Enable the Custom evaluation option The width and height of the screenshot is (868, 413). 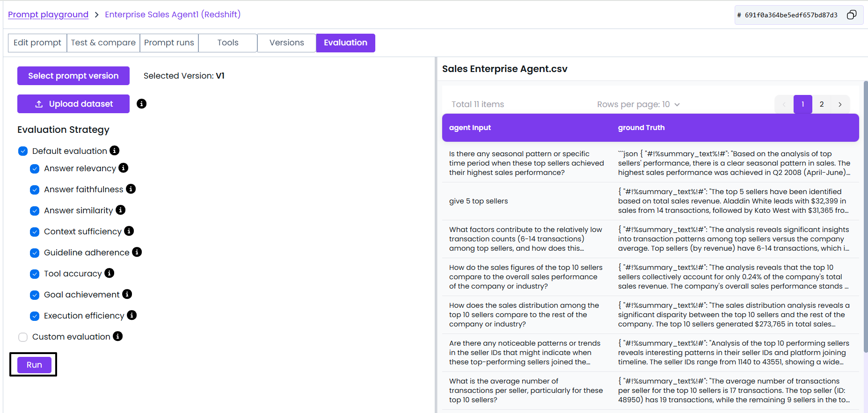point(23,337)
